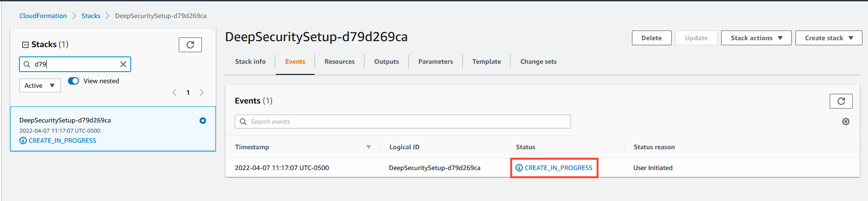Image resolution: width=868 pixels, height=201 pixels.
Task: Click the Events (1) heading
Action: pyautogui.click(x=254, y=101)
